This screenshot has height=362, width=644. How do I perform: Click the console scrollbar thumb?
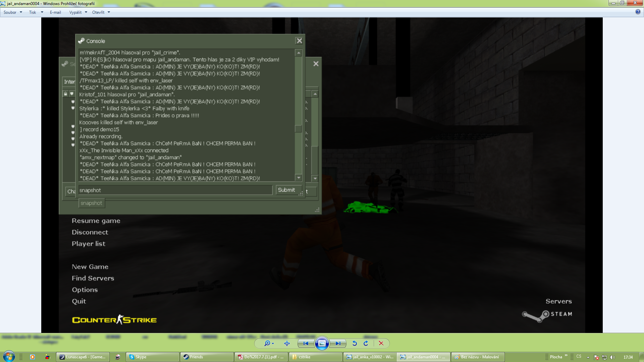pos(298,129)
